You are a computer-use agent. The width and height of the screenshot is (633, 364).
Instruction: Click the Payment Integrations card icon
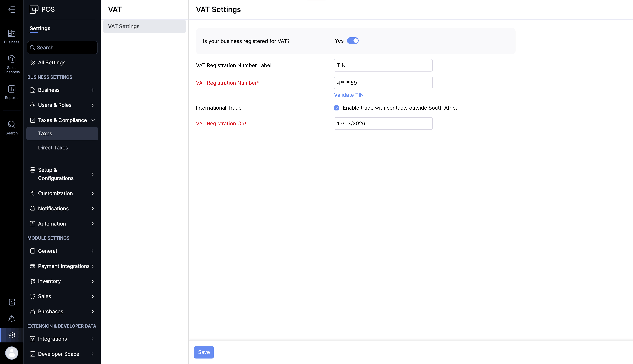[33, 266]
